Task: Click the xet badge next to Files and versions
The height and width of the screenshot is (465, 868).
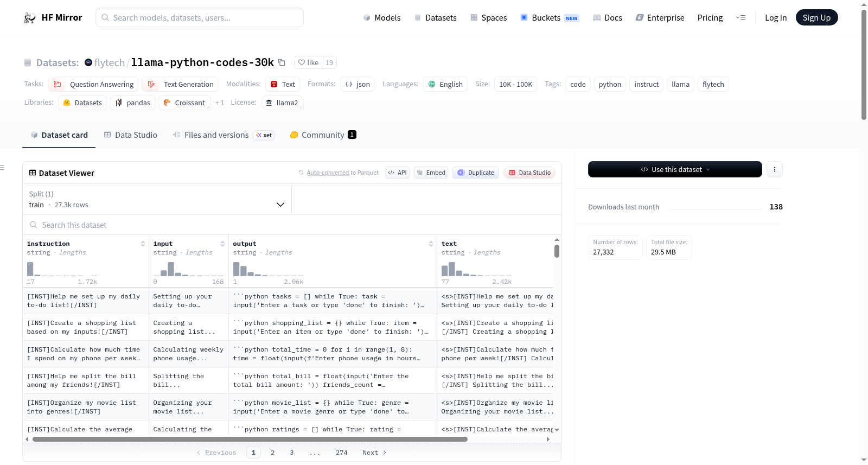Action: tap(265, 135)
